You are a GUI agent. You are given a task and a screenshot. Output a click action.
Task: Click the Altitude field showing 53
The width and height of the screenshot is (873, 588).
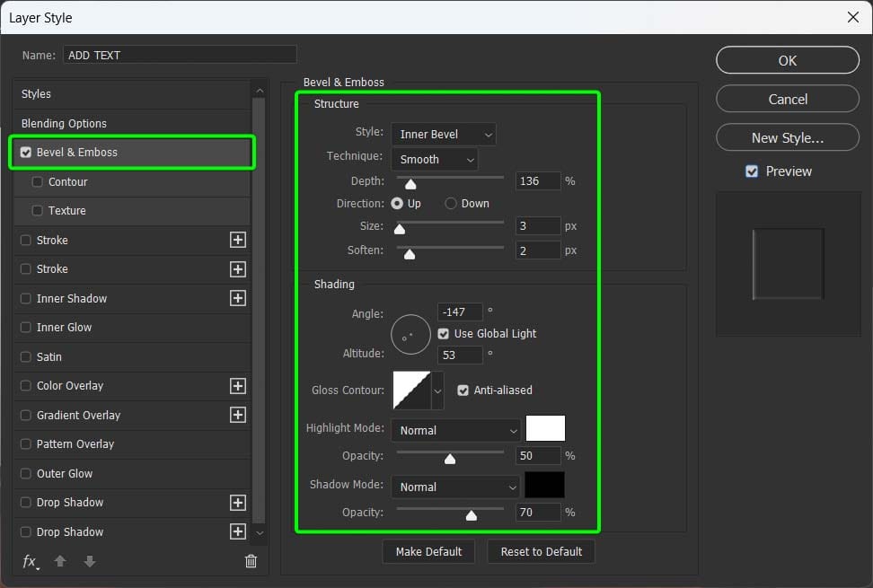coord(460,355)
